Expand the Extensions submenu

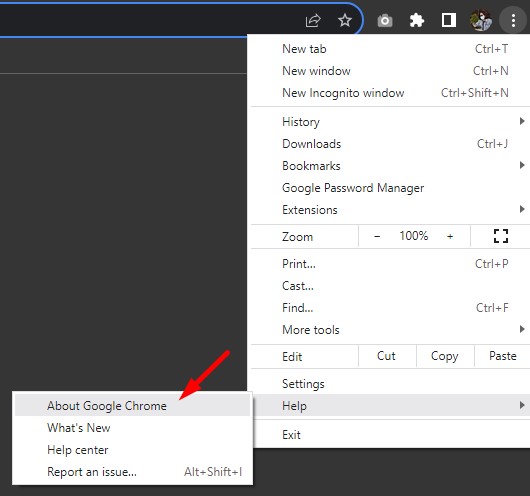point(390,210)
